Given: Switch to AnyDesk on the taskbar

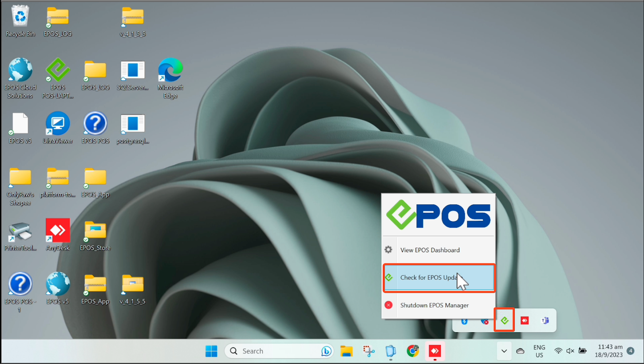Looking at the screenshot, I should pos(435,351).
